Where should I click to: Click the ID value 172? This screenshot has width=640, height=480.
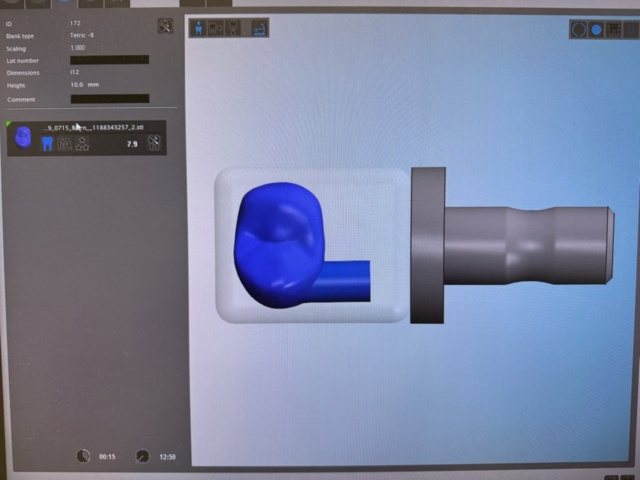75,23
